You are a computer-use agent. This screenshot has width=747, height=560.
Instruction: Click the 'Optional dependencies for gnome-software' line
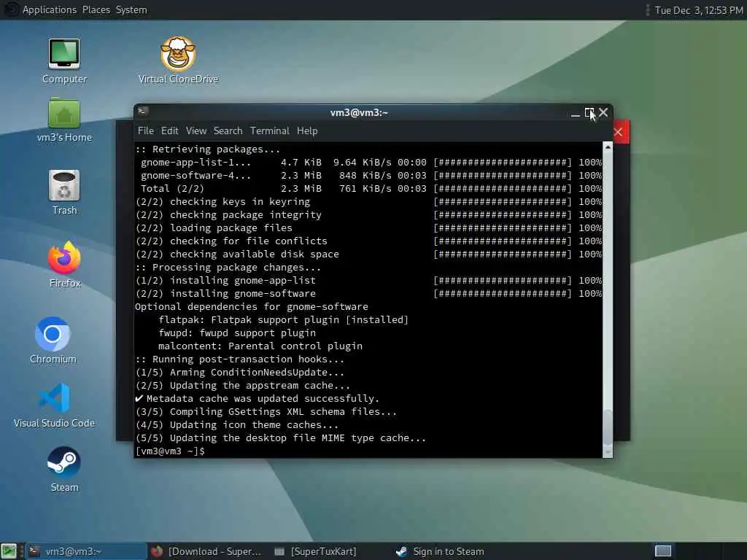click(x=252, y=307)
